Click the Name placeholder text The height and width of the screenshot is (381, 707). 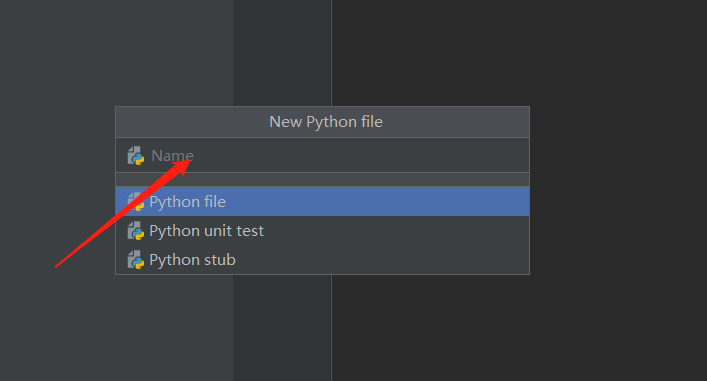click(x=172, y=156)
